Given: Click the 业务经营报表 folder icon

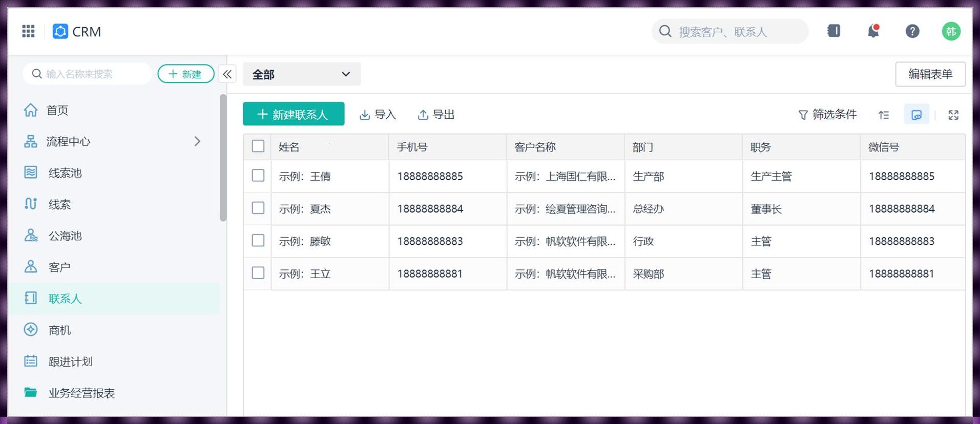Looking at the screenshot, I should coord(31,392).
